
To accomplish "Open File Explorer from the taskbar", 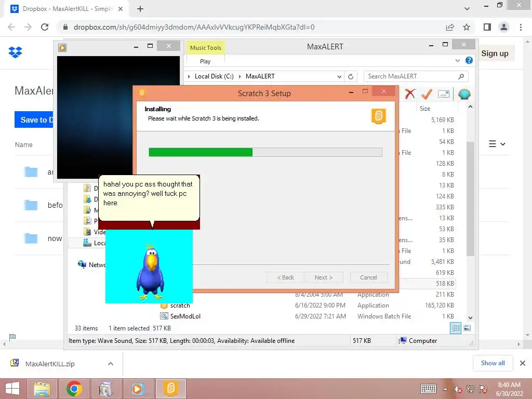I will pos(42,389).
